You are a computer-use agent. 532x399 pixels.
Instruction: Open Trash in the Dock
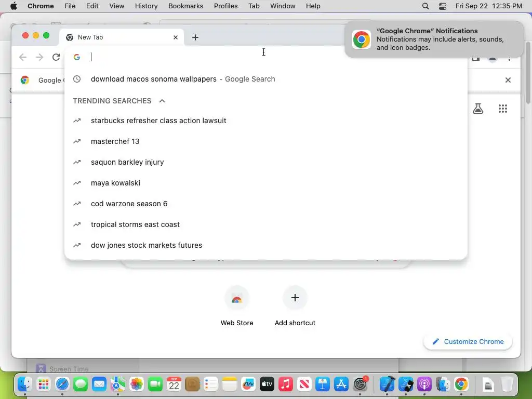click(x=507, y=384)
